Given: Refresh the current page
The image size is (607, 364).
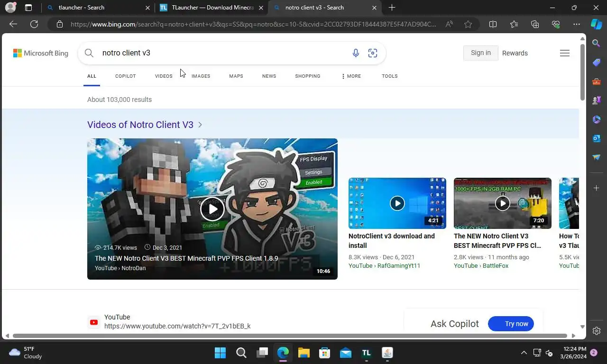Looking at the screenshot, I should click(34, 24).
